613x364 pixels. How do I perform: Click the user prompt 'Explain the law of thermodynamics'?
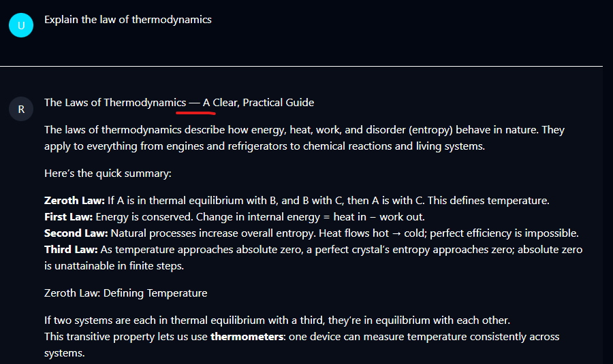pyautogui.click(x=128, y=20)
